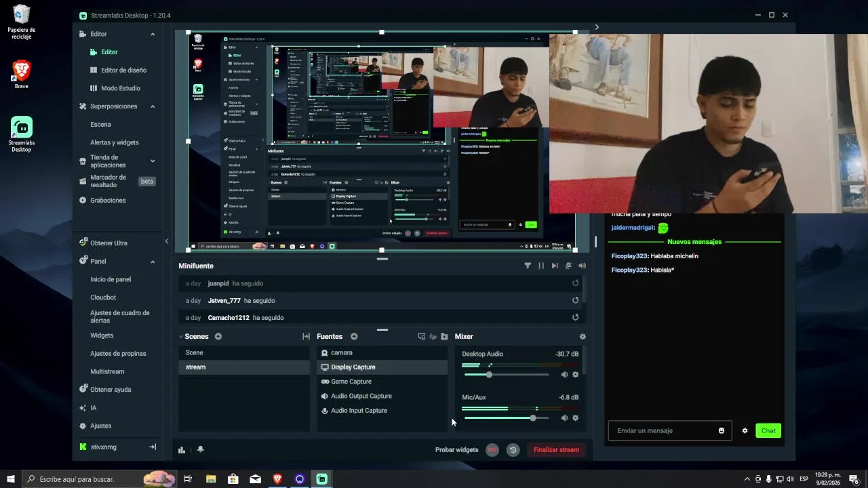Toggle the Minifuente alert volume icon
Screen dimensions: 868x488
[582, 266]
